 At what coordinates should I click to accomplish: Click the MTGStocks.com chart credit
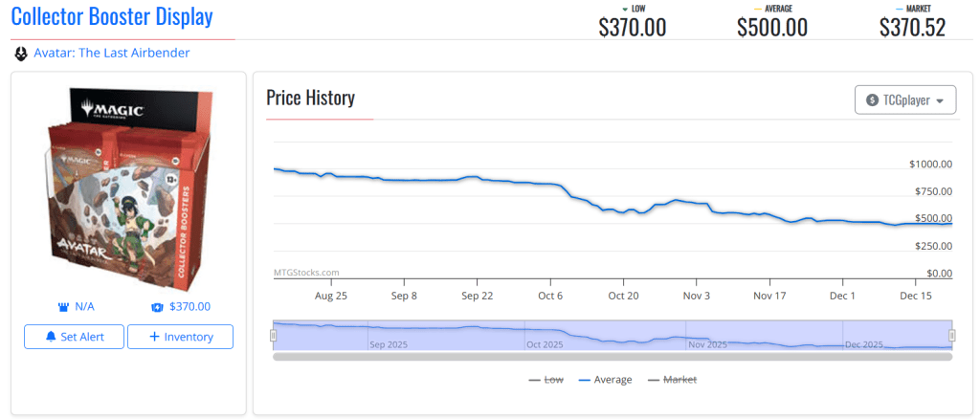click(x=306, y=273)
